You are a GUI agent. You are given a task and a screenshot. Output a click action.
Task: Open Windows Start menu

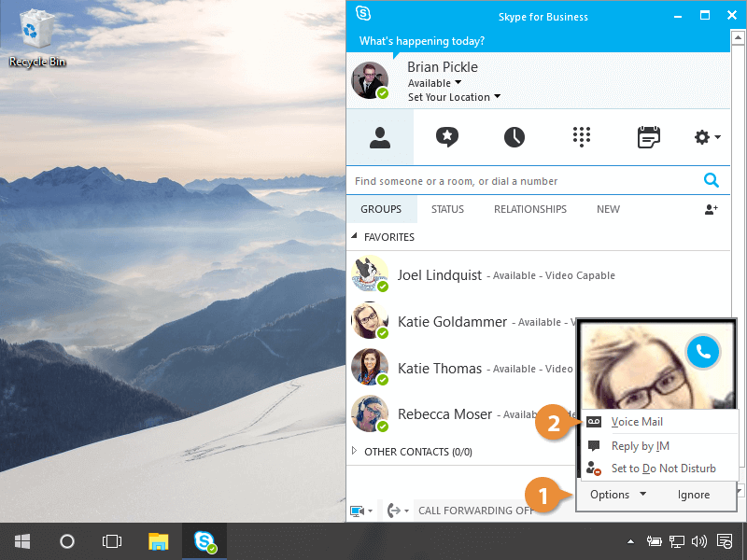point(22,541)
